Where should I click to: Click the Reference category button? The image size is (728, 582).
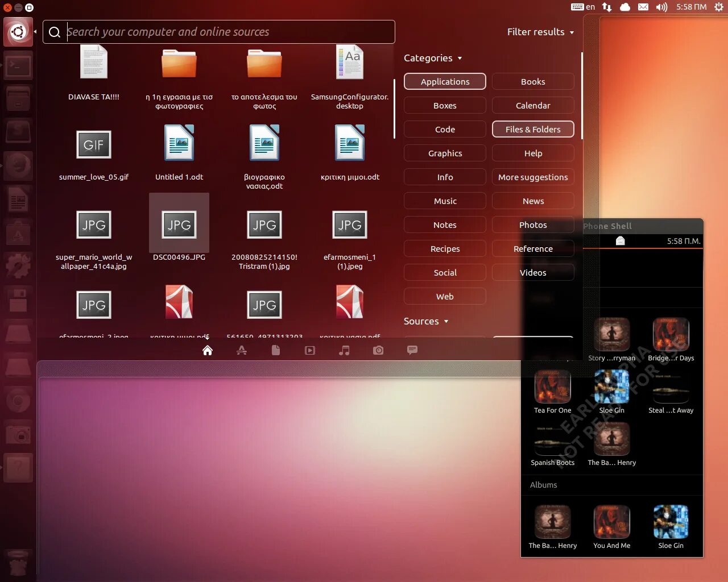point(533,248)
